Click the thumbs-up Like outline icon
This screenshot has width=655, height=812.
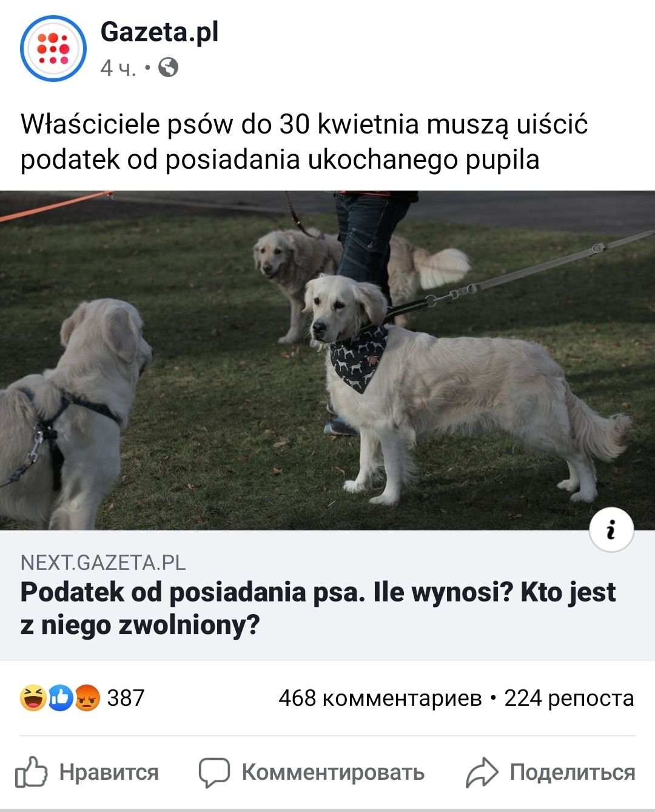pos(32,772)
